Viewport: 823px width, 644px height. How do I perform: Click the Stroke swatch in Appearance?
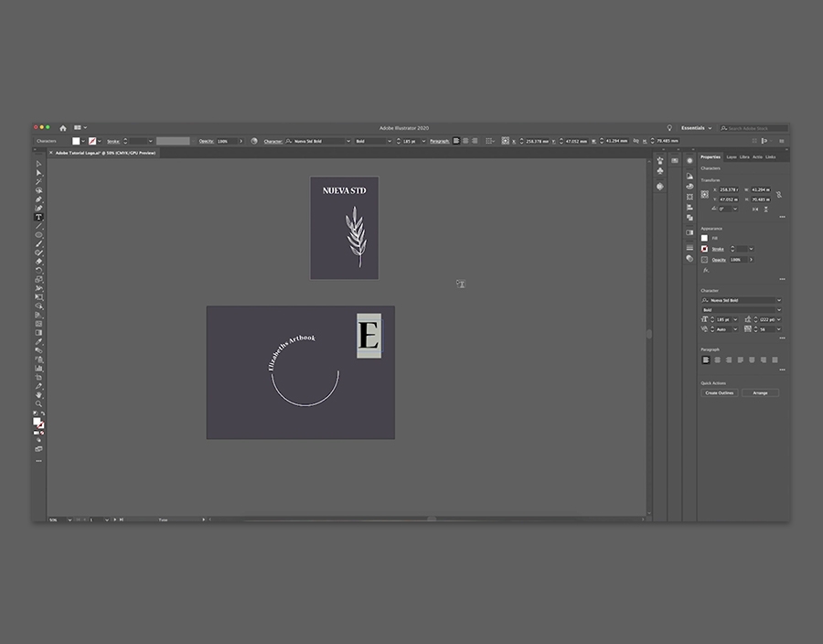pos(704,249)
